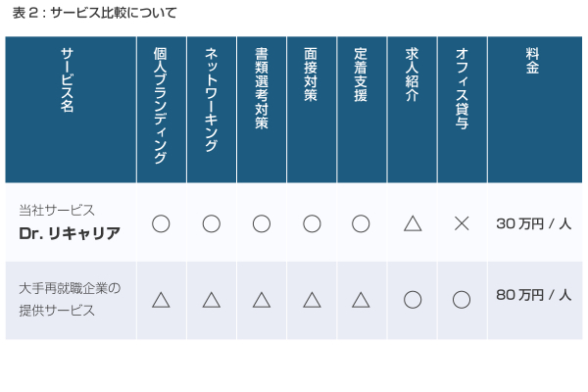Select the サービス名 column header
This screenshot has height=392, width=588.
pyautogui.click(x=68, y=80)
